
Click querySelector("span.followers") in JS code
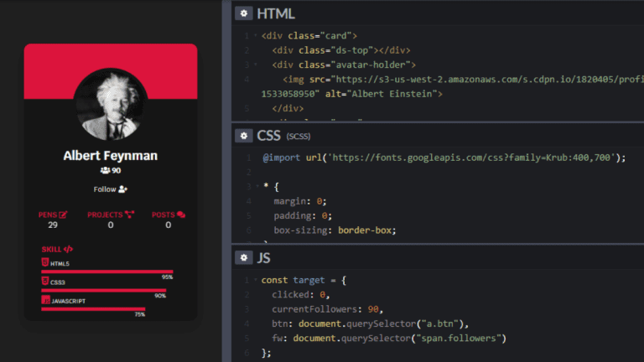click(423, 339)
